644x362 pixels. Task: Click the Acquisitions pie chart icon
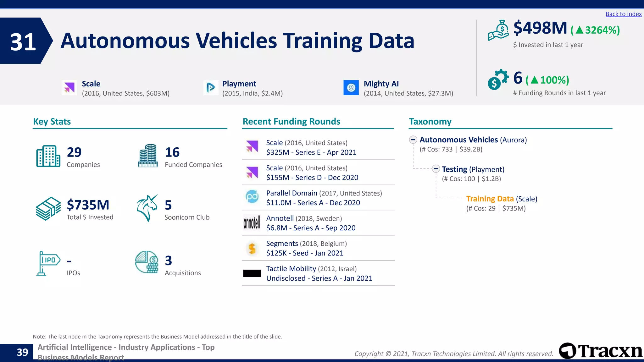pyautogui.click(x=147, y=262)
